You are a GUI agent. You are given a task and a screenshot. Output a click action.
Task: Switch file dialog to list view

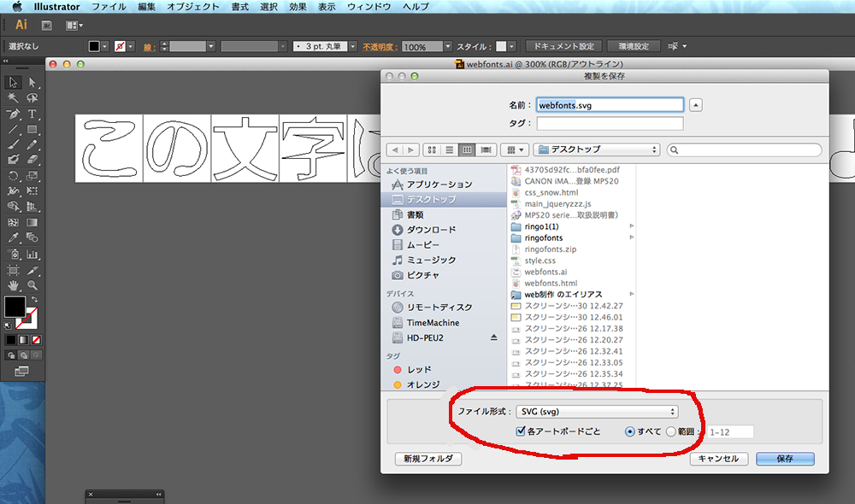449,149
